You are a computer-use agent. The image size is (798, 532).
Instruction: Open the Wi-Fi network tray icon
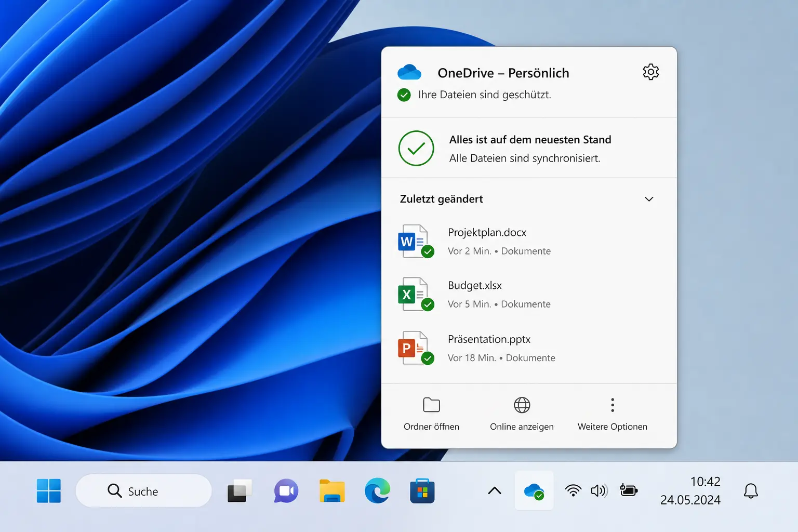pyautogui.click(x=573, y=490)
